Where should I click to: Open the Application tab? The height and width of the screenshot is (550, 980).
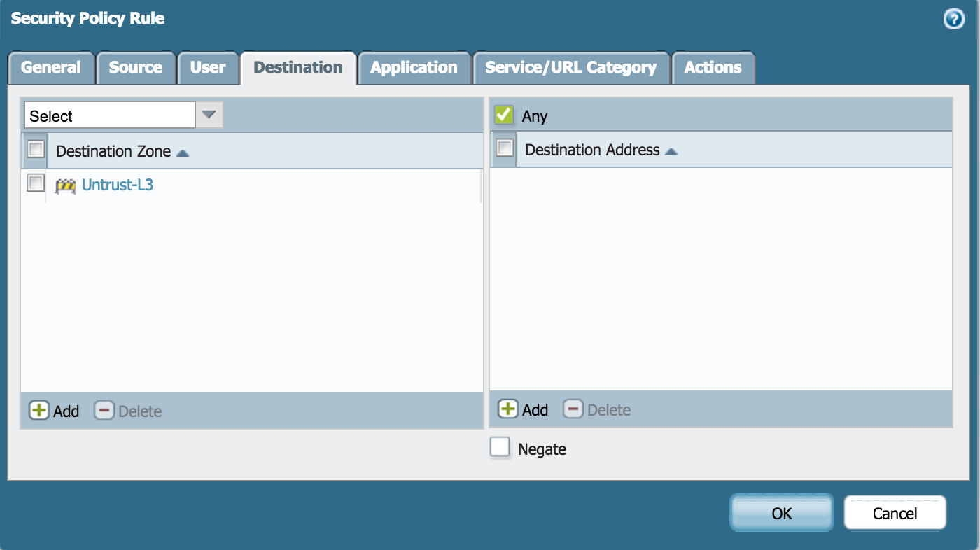[x=414, y=67]
